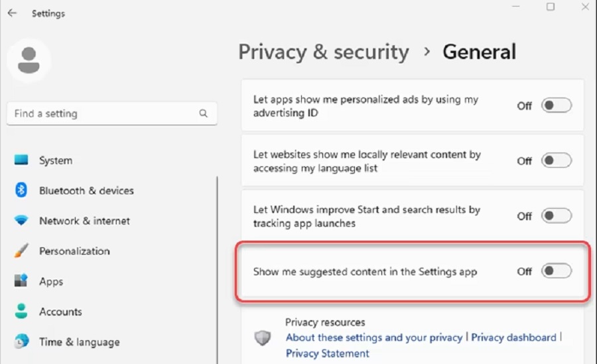
Task: Open the user profile avatar
Action: coord(29,60)
